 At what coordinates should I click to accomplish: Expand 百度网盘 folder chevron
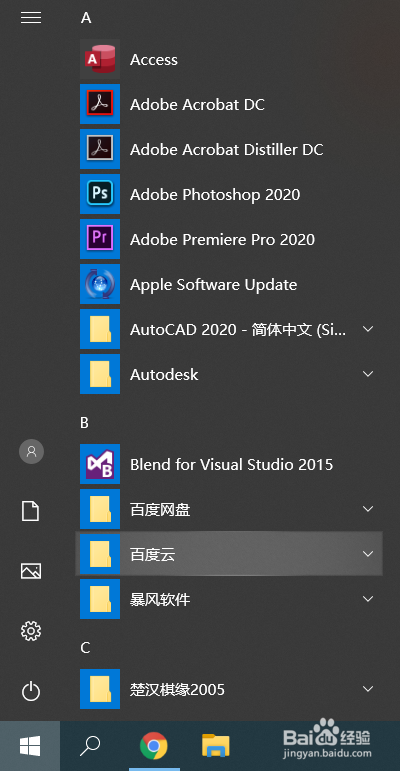(x=368, y=509)
